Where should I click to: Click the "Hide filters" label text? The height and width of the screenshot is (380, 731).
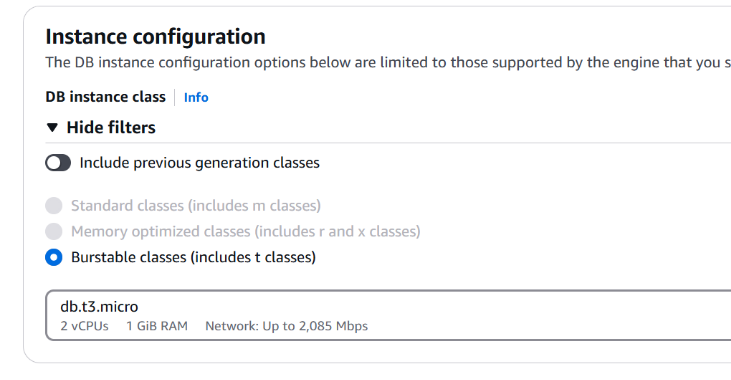click(x=111, y=127)
